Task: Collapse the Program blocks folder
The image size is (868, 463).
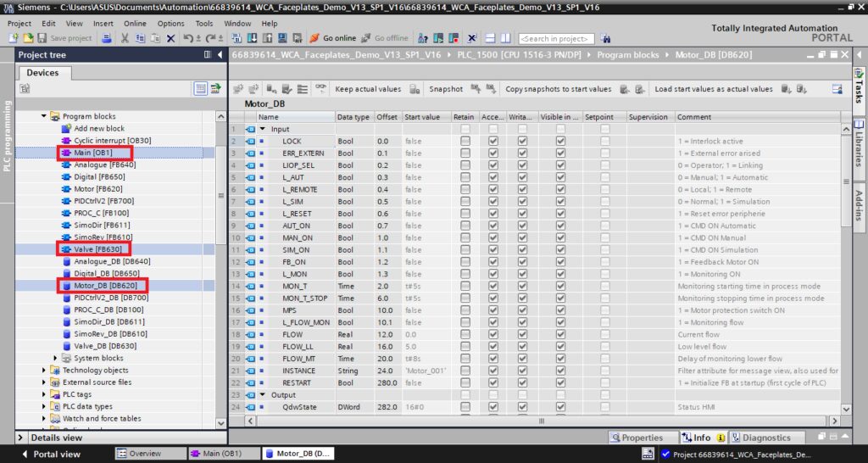Action: pos(44,116)
